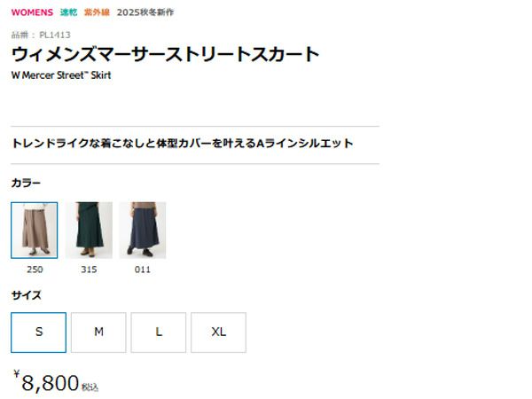
Task: Choose the dark green skirt thumbnail
Action: point(89,231)
